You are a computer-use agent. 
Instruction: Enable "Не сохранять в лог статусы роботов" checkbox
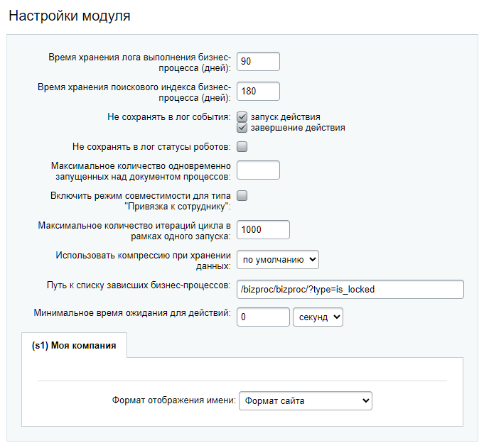(x=242, y=147)
